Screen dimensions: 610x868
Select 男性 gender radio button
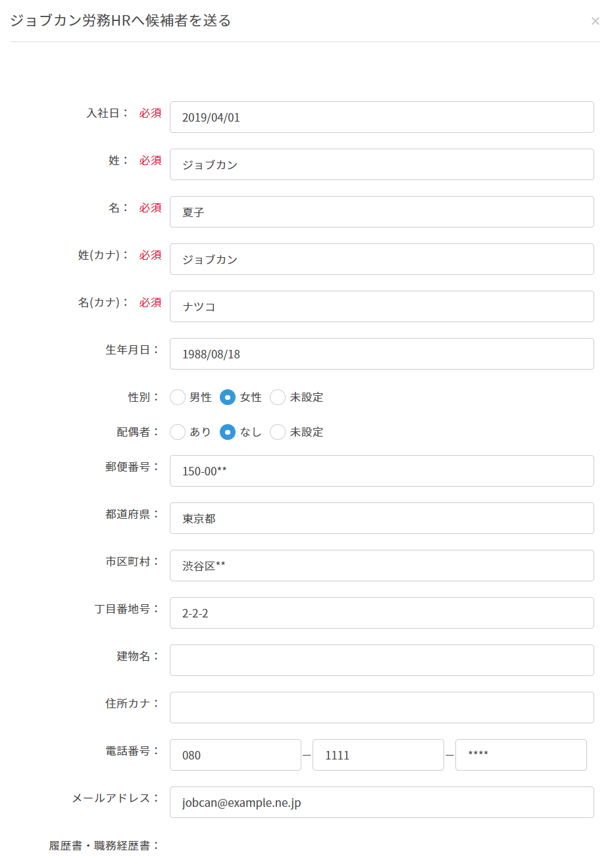(x=178, y=397)
